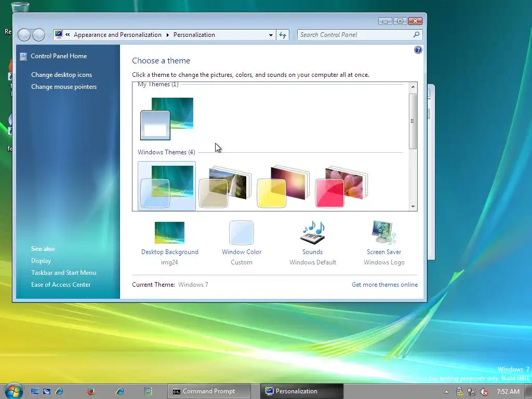The width and height of the screenshot is (532, 399).
Task: Open the Sounds link
Action: click(x=312, y=252)
